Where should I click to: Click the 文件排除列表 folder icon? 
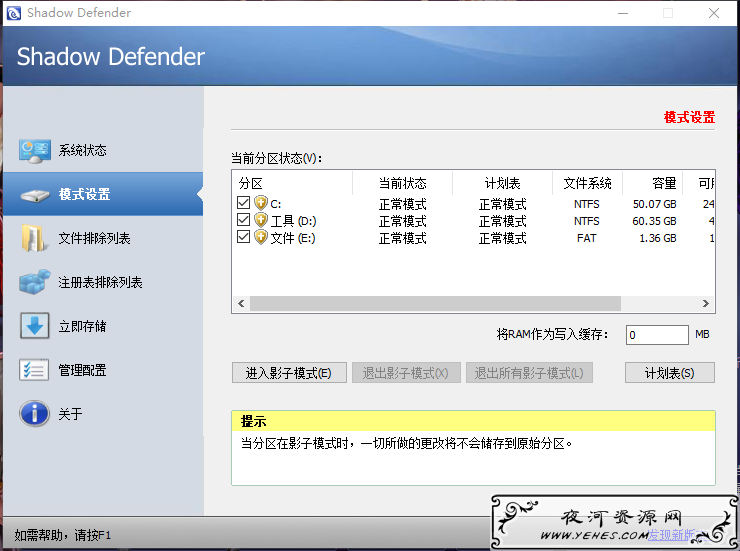33,238
